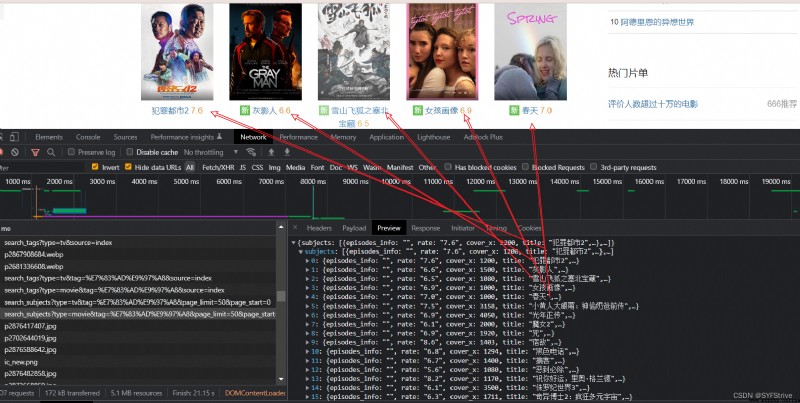Filter requests by Doc type
Image resolution: width=800 pixels, height=403 pixels.
click(x=336, y=167)
